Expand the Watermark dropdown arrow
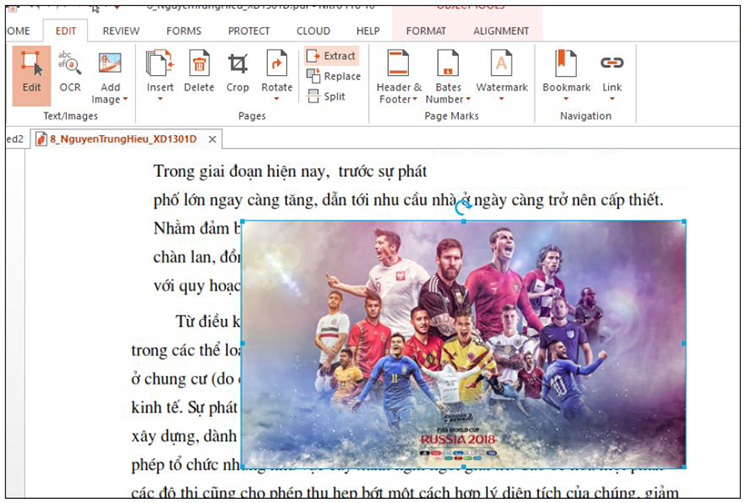Viewport: 750px width, 503px height. click(502, 99)
